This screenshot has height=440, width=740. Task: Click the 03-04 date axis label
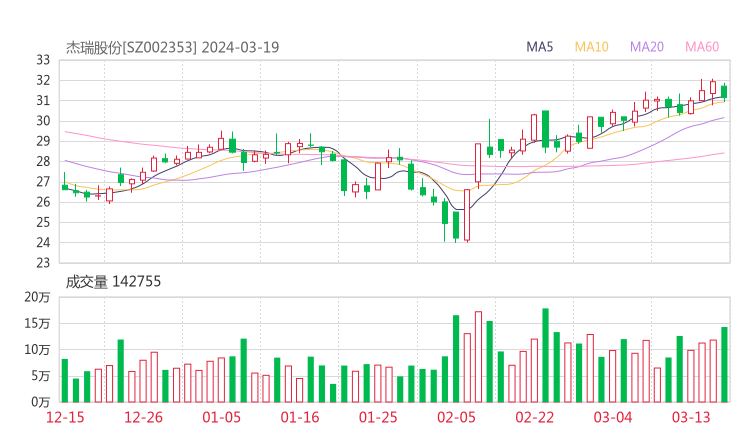(613, 417)
